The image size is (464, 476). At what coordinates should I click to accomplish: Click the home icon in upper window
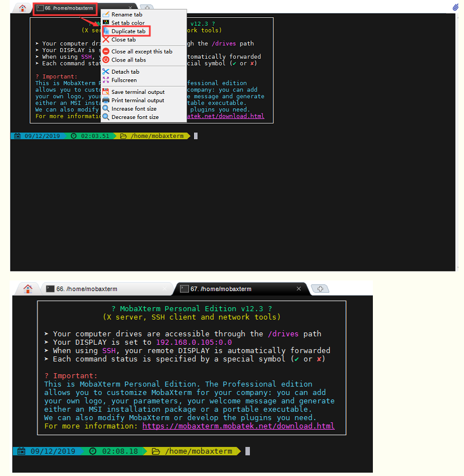pos(22,8)
